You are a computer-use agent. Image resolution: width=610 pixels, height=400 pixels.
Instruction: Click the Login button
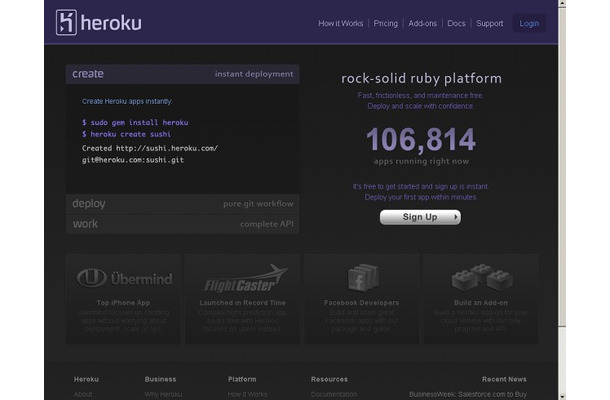click(x=529, y=23)
